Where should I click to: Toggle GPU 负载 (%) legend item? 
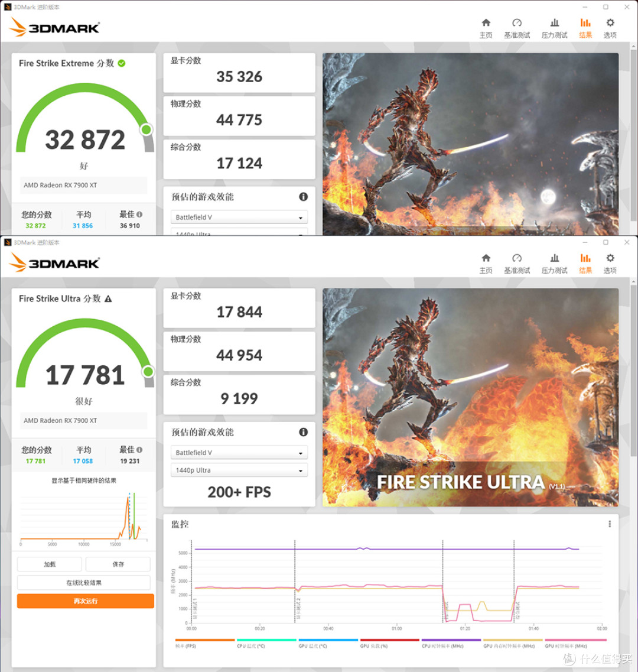point(389,643)
